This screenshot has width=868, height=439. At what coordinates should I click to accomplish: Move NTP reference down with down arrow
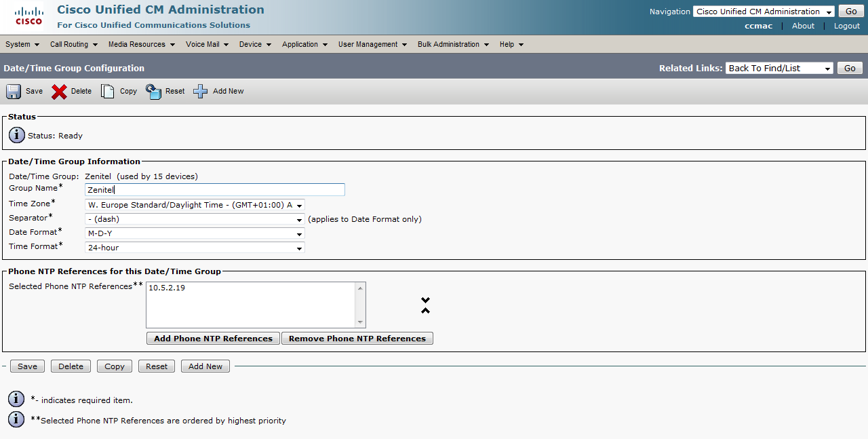425,300
